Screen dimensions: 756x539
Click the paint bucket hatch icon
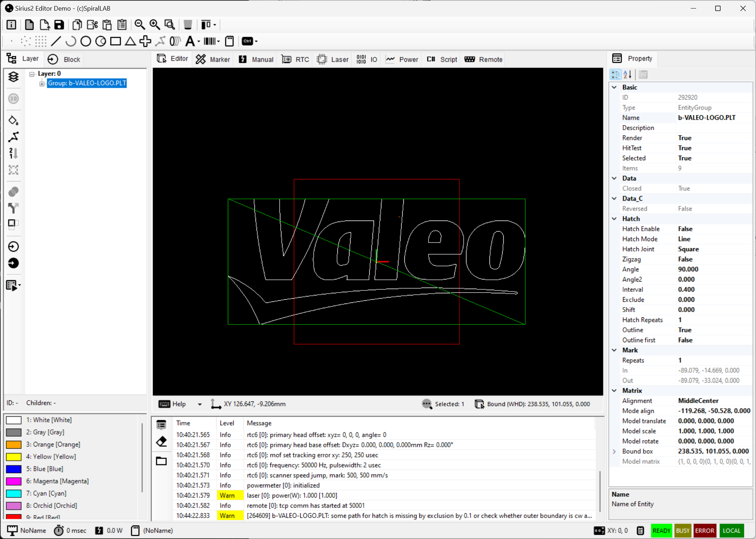13,121
